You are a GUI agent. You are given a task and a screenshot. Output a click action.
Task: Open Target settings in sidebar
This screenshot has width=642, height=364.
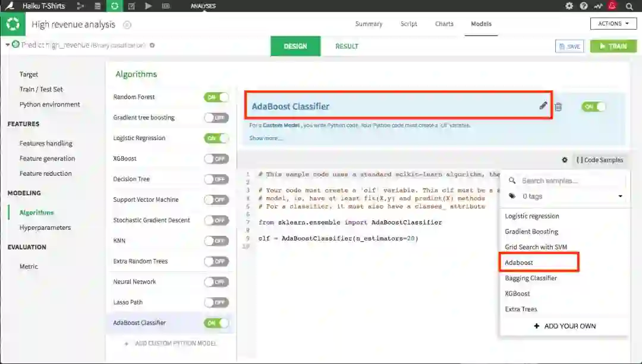(x=29, y=74)
